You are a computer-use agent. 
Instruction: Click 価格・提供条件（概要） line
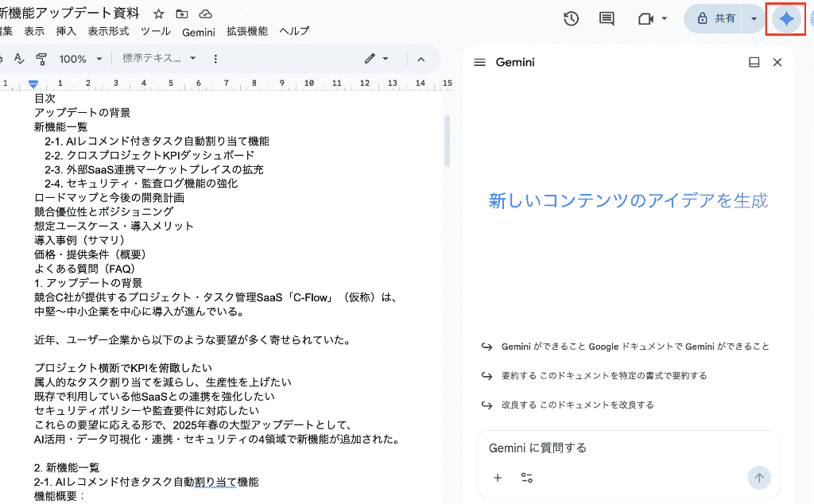click(91, 254)
